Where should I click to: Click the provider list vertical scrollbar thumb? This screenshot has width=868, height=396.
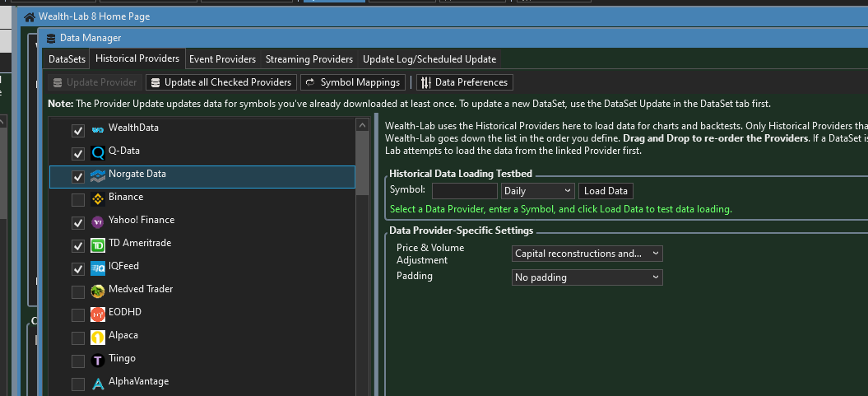tap(363, 163)
